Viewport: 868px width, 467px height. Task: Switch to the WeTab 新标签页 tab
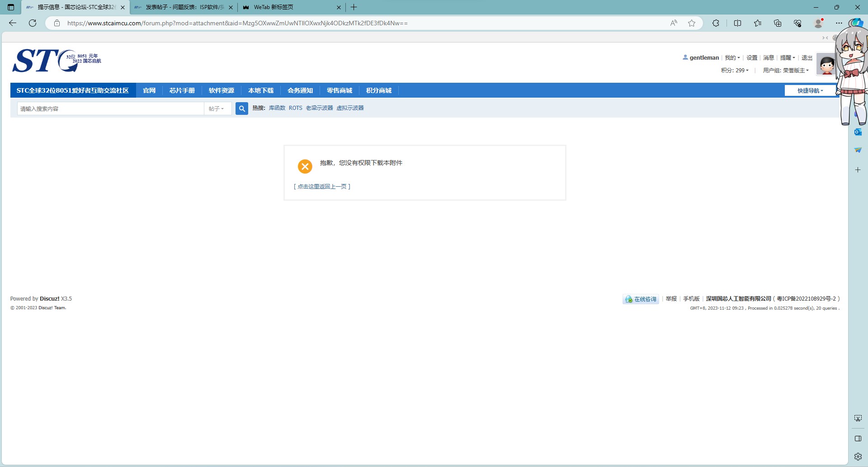292,7
